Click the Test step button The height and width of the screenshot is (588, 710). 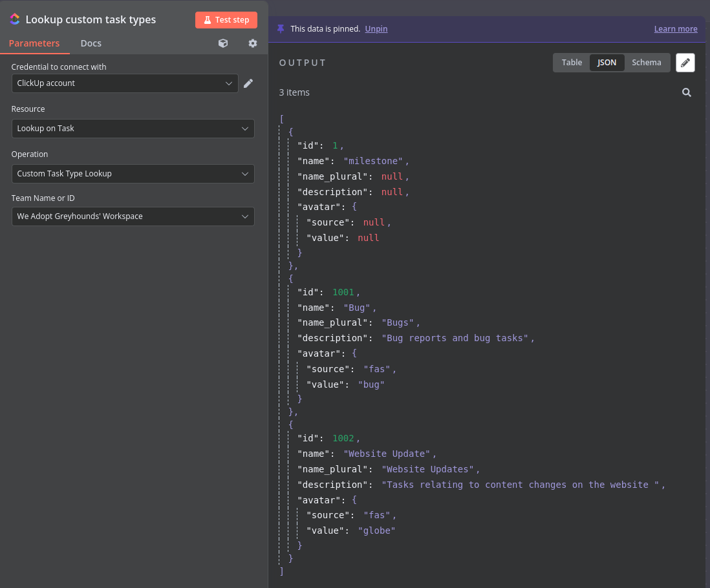point(226,20)
